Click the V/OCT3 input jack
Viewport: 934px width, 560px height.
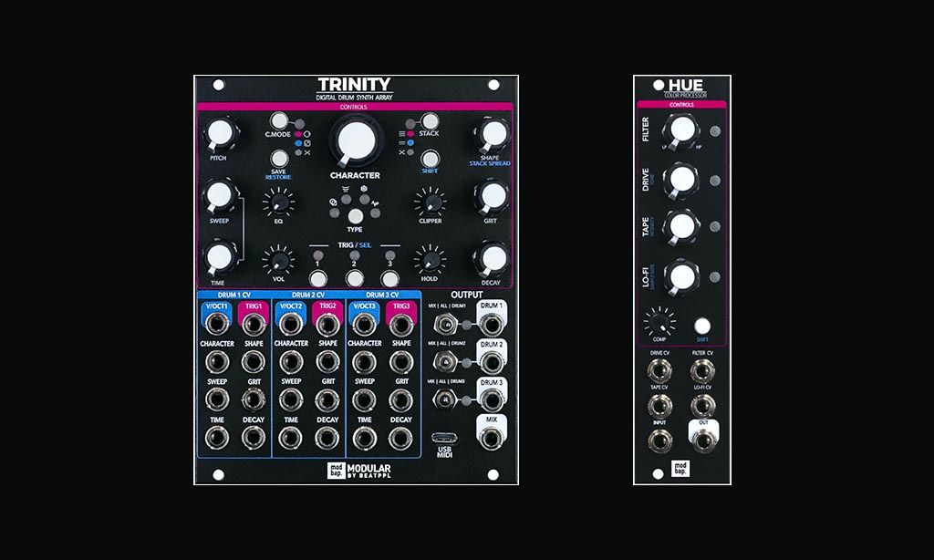point(364,324)
